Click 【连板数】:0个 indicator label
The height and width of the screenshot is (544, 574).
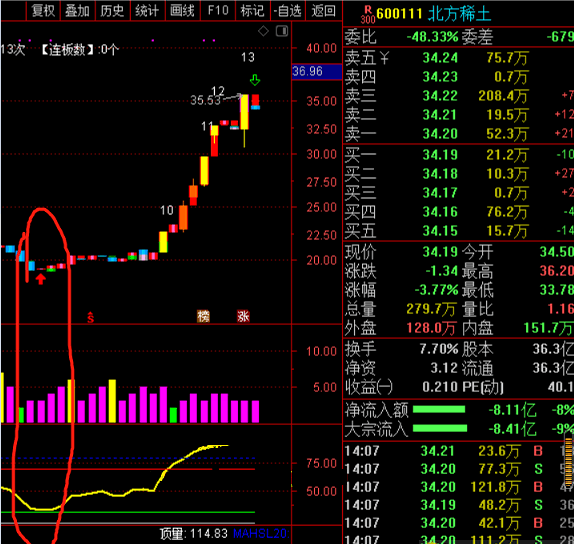click(79, 49)
